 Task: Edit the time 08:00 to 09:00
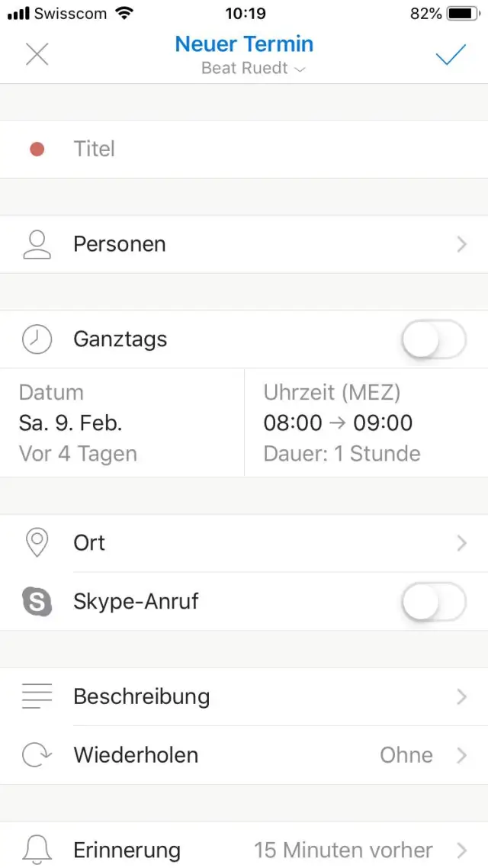coord(338,423)
